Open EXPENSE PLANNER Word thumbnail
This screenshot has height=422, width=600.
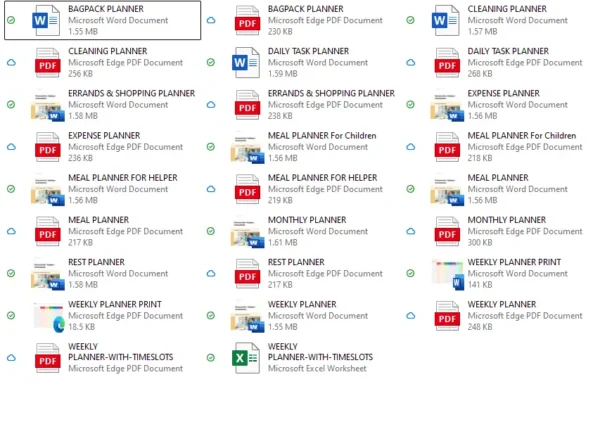click(447, 105)
